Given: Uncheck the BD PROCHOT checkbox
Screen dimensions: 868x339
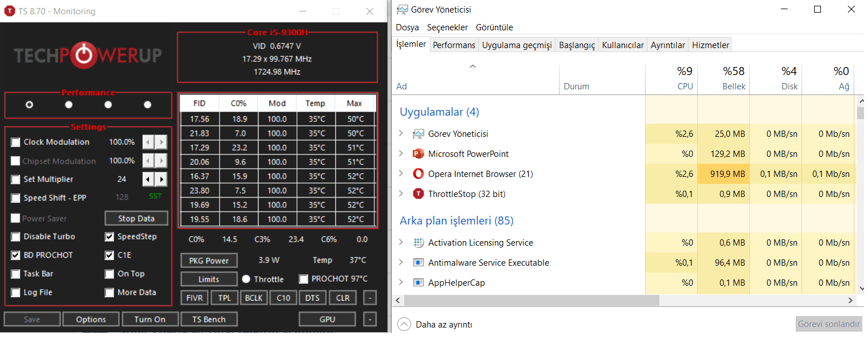Looking at the screenshot, I should point(15,255).
